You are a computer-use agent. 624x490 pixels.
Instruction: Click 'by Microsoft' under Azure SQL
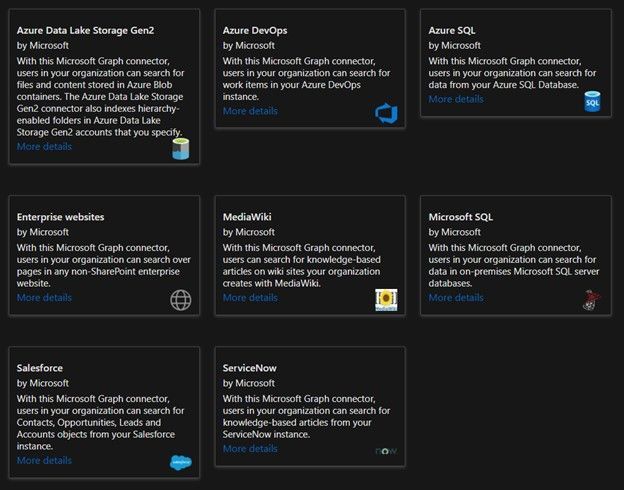(454, 45)
